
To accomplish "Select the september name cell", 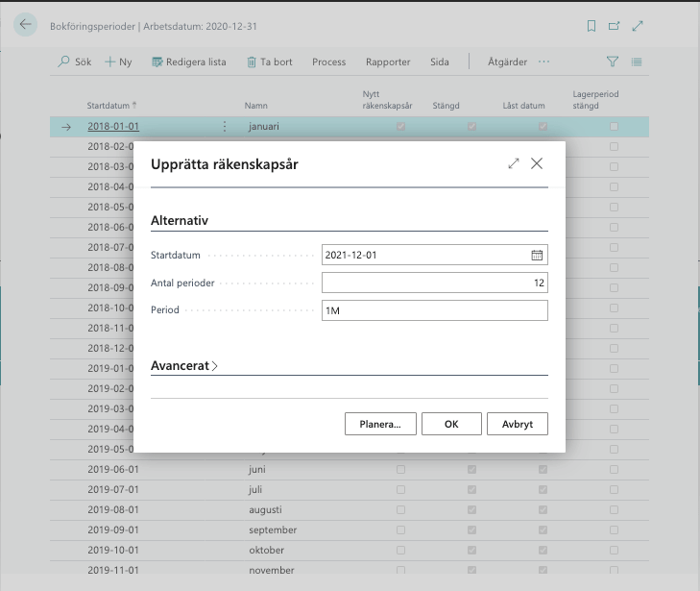I will tap(273, 529).
